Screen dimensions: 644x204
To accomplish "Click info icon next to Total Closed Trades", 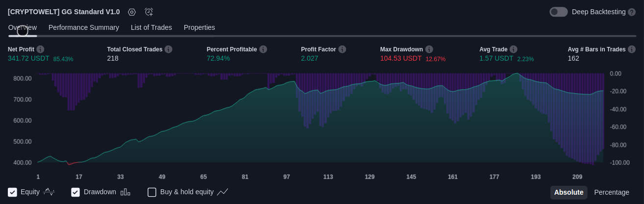I will (169, 49).
